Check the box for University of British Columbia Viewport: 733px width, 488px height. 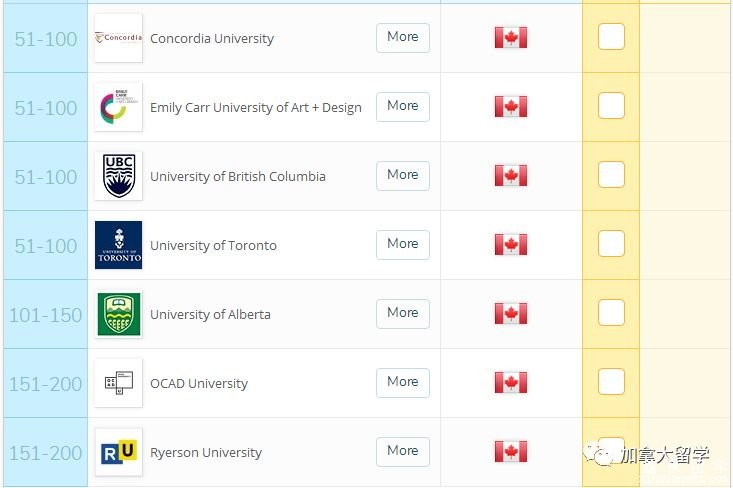pos(611,174)
